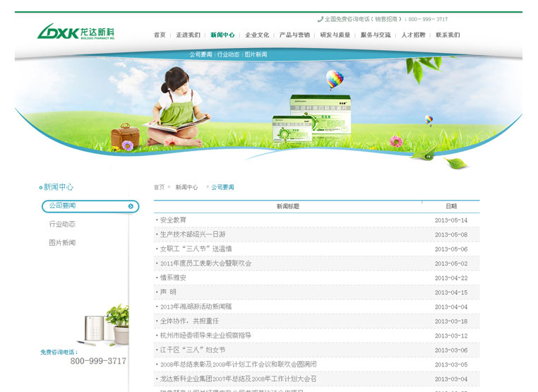Click the phone icon beside 全国免费咨询电话
The width and height of the screenshot is (538, 392).
click(321, 19)
